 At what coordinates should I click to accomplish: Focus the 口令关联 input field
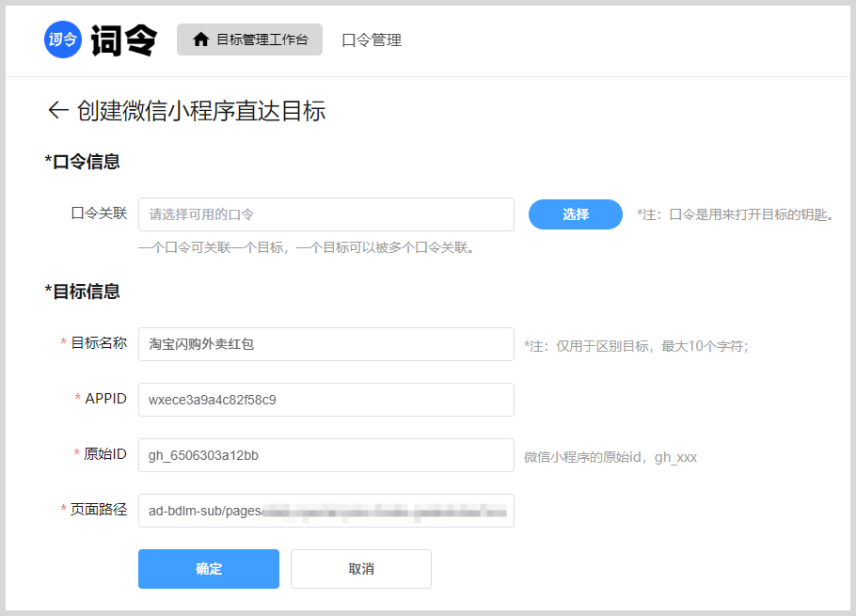tap(325, 214)
